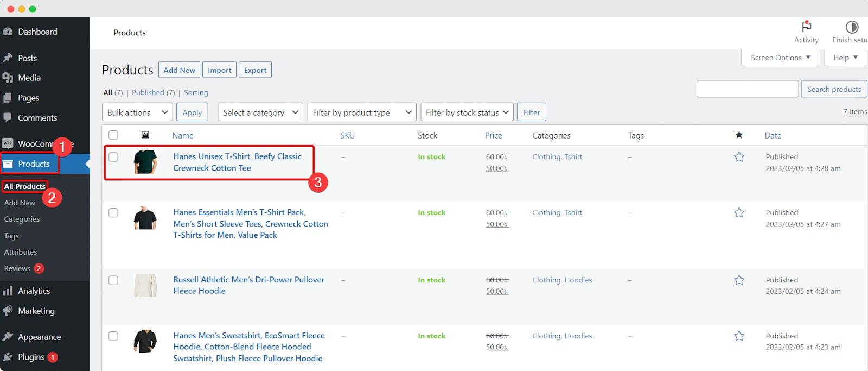Open Tags in Products submenu
This screenshot has width=868, height=371.
11,236
